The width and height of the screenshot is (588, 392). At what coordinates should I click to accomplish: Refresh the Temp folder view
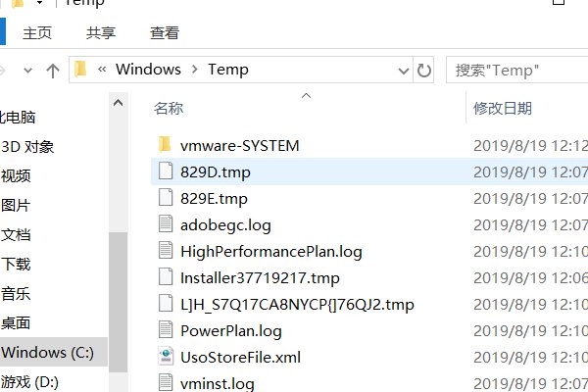(x=424, y=70)
